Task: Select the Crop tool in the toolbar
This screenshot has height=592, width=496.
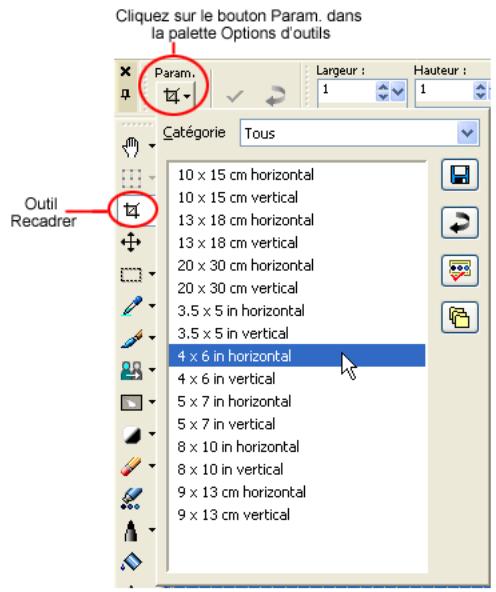Action: pos(131,210)
